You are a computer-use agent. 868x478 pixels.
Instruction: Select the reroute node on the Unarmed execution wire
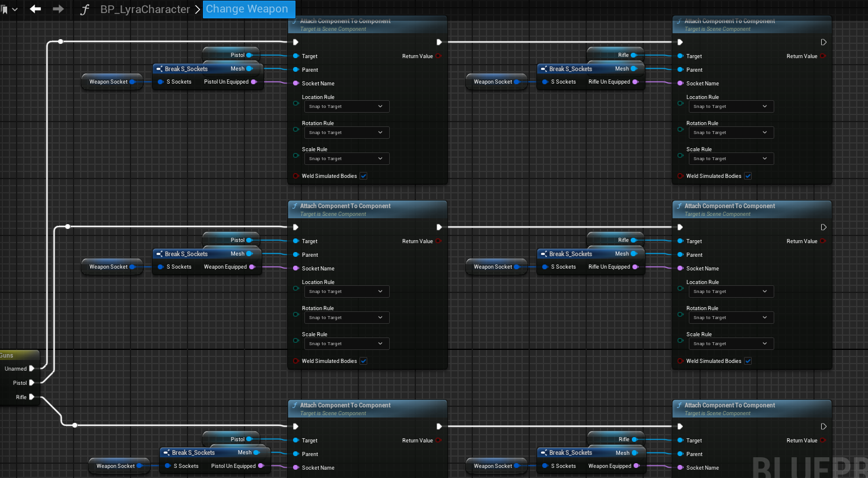coord(61,42)
